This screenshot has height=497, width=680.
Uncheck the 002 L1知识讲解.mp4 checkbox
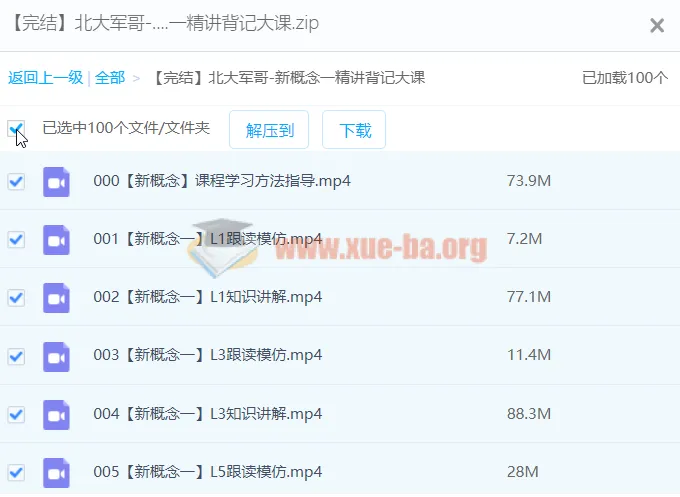pos(16,297)
